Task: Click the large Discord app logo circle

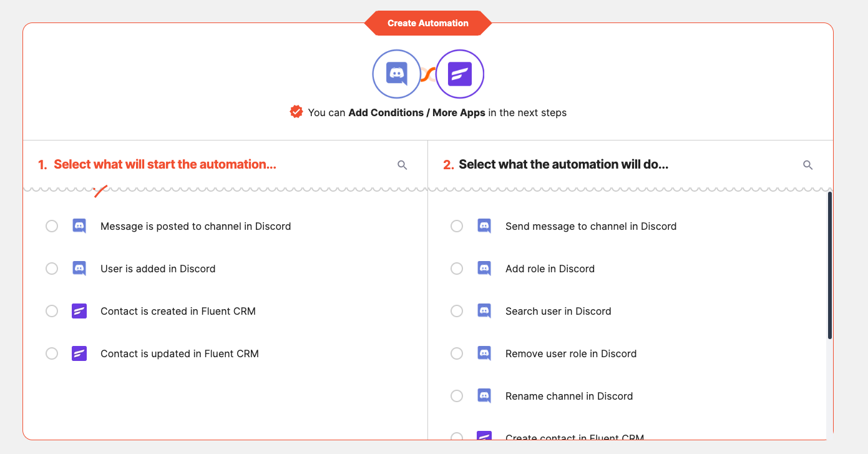Action: click(x=396, y=74)
